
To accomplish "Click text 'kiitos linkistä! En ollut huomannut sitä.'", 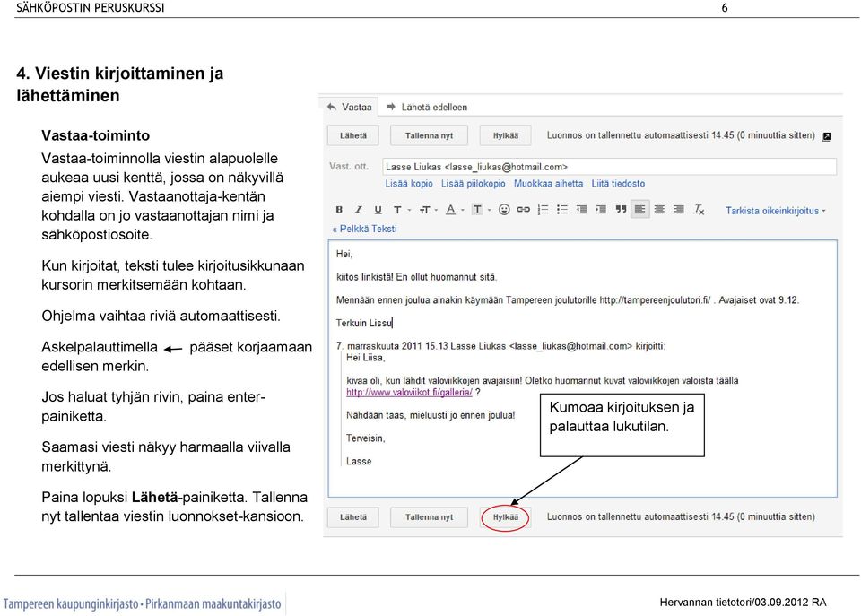I will pos(417,277).
